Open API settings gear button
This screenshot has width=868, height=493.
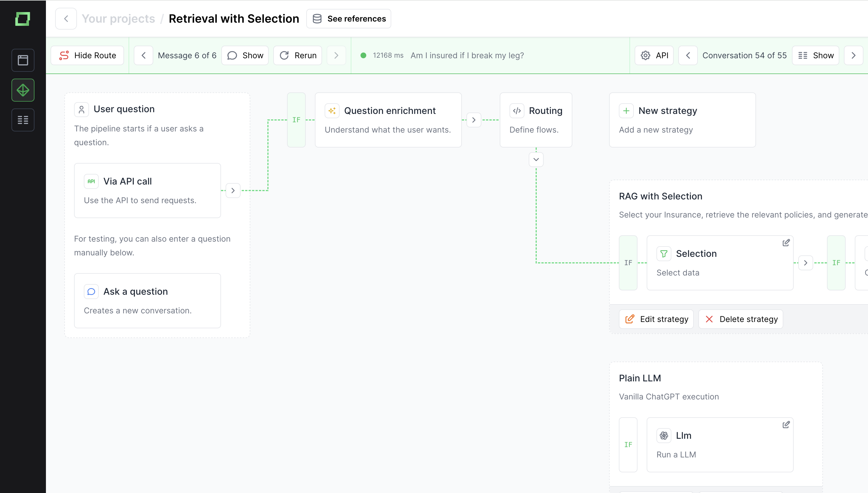coord(654,55)
